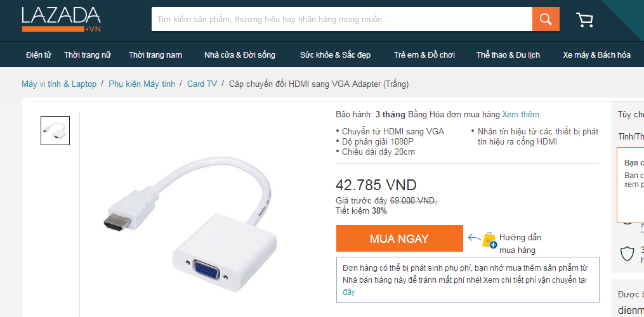The image size is (644, 317).
Task: Go to Phụ kiện Máy tính breadcrumb
Action: point(141,84)
